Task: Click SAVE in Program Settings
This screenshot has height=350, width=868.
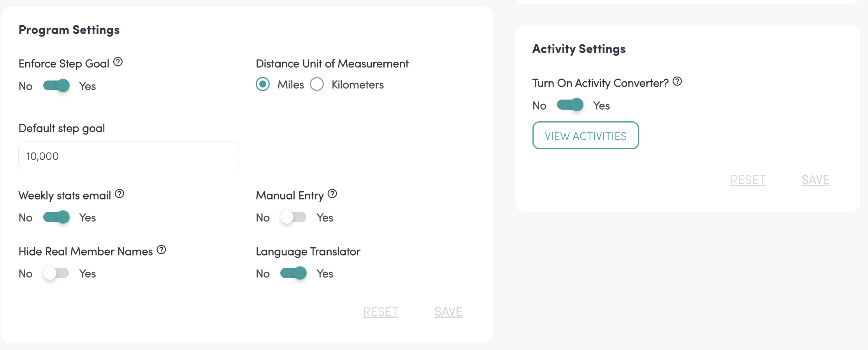Action: point(448,311)
